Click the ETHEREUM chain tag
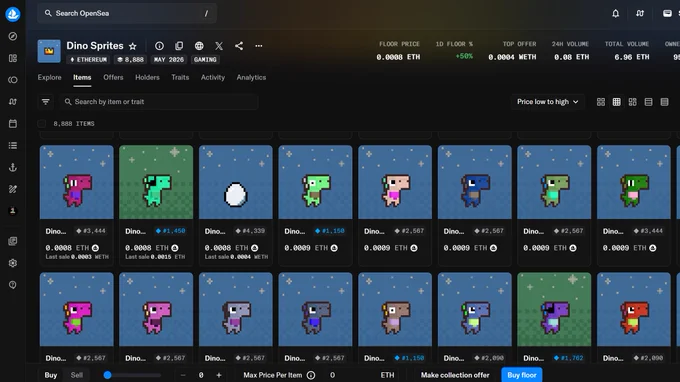The image size is (680, 382). coord(88,59)
